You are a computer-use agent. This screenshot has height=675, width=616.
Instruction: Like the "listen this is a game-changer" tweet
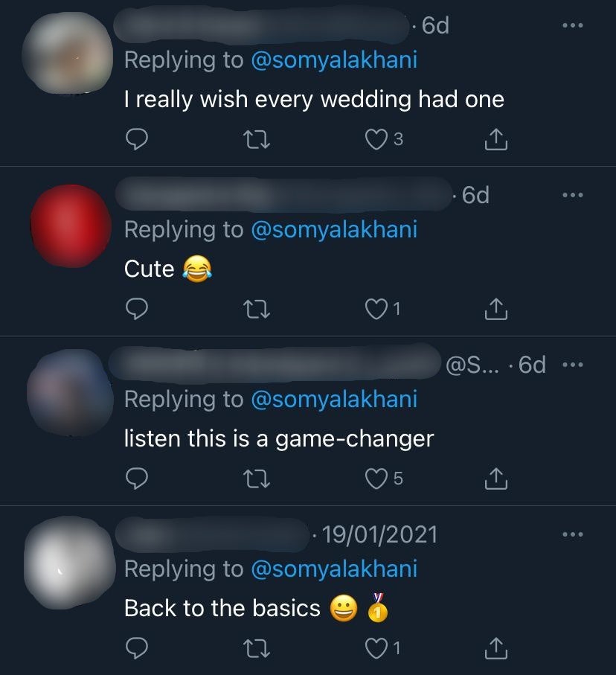[x=379, y=479]
